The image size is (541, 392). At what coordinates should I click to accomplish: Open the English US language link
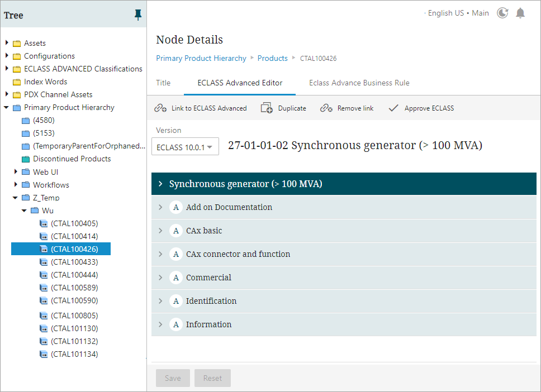pyautogui.click(x=445, y=12)
